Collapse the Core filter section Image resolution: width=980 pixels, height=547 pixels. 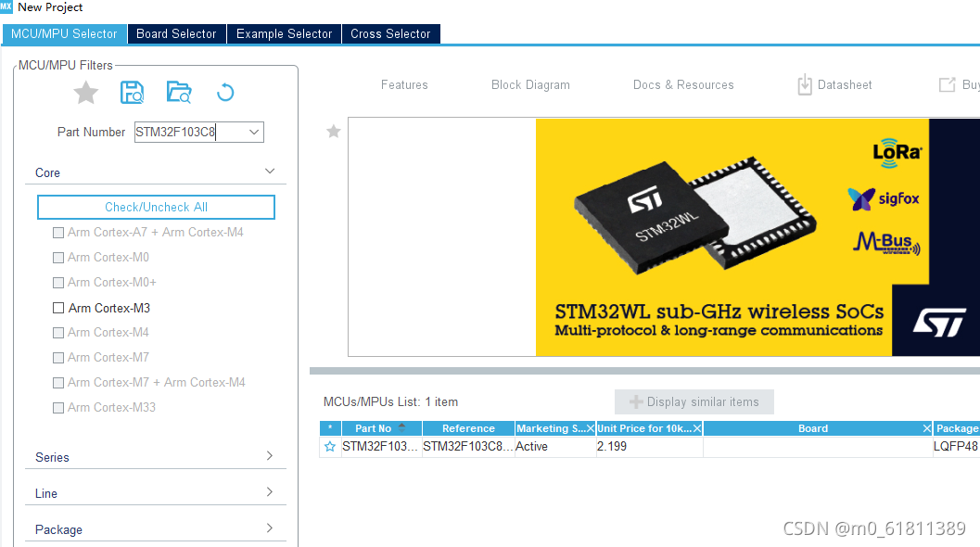(270, 172)
